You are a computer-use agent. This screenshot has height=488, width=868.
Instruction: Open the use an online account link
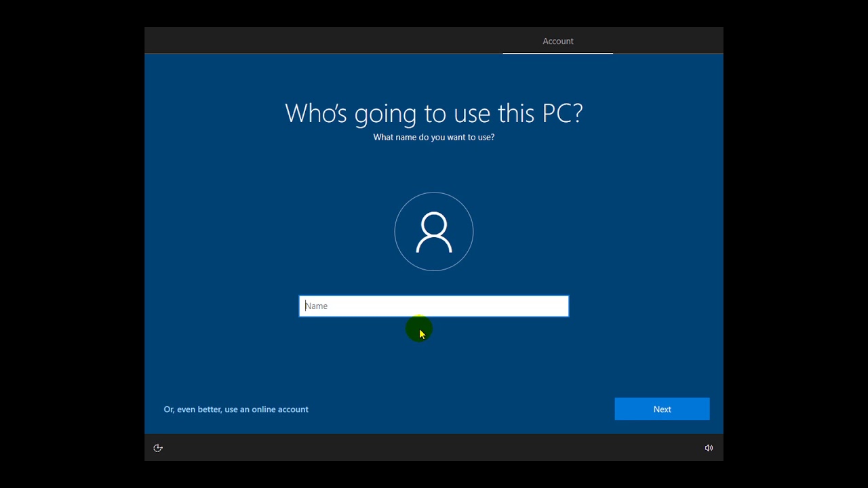[x=236, y=409]
